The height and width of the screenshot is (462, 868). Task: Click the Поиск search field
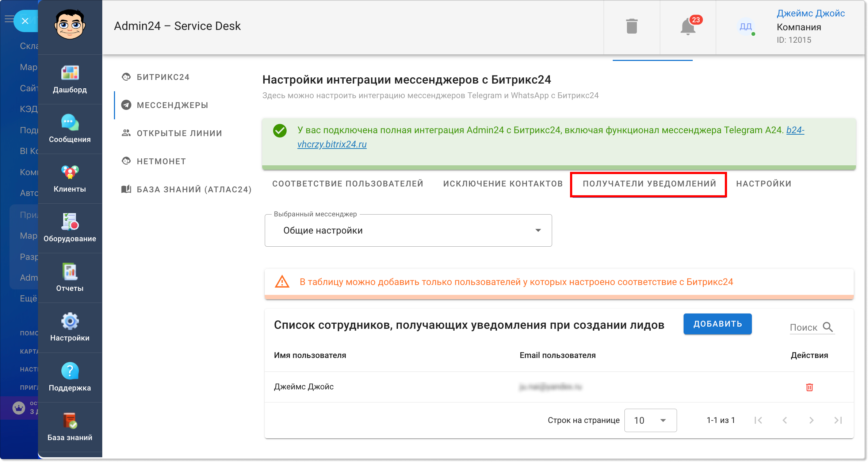(x=812, y=327)
